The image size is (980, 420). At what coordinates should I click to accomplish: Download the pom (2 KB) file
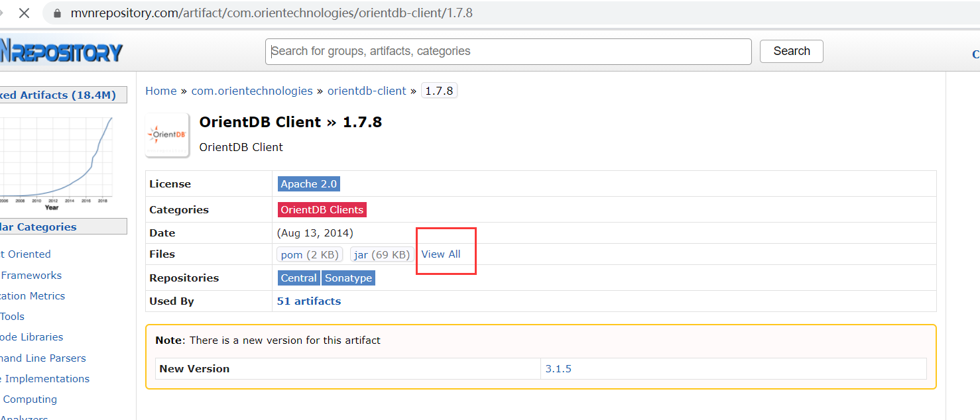point(310,254)
